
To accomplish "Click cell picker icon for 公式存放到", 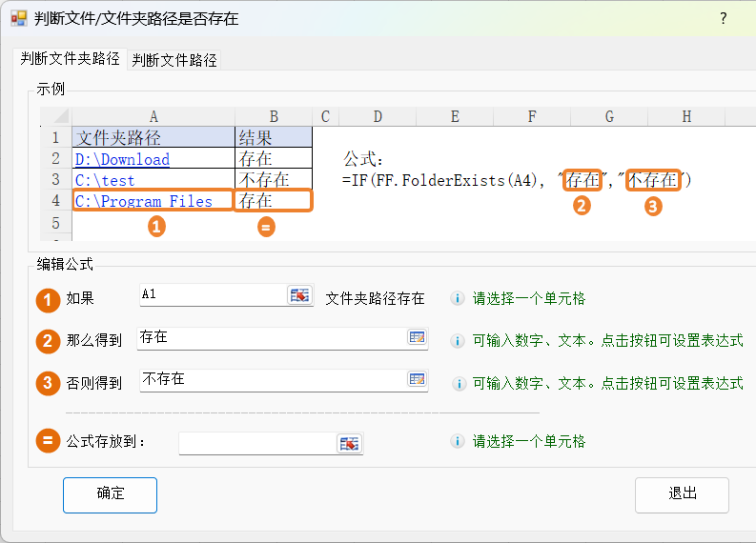I will (x=349, y=444).
